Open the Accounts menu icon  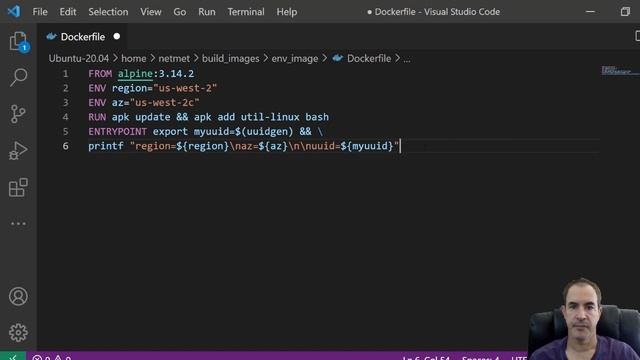18,296
